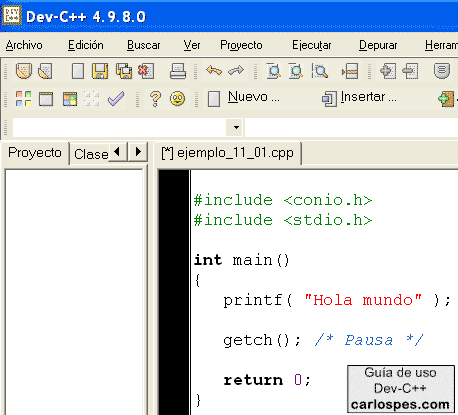Open project or file toolbar icon

(23, 71)
